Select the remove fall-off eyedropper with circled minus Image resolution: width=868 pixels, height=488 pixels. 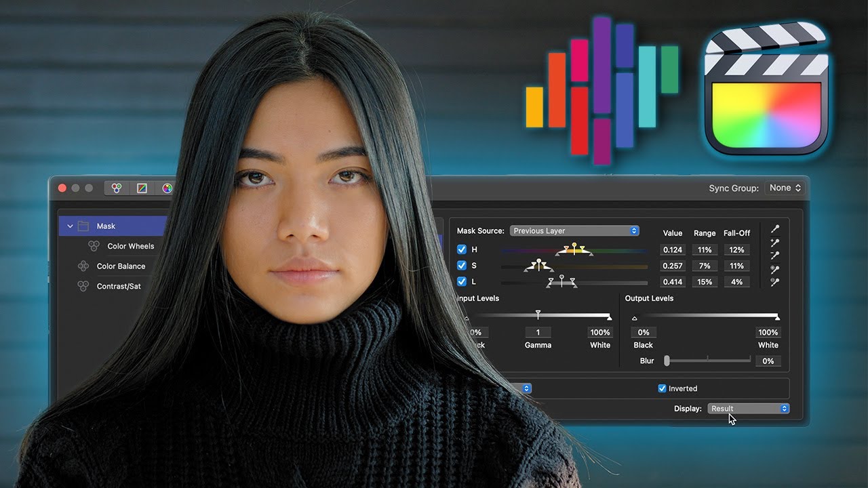click(775, 282)
